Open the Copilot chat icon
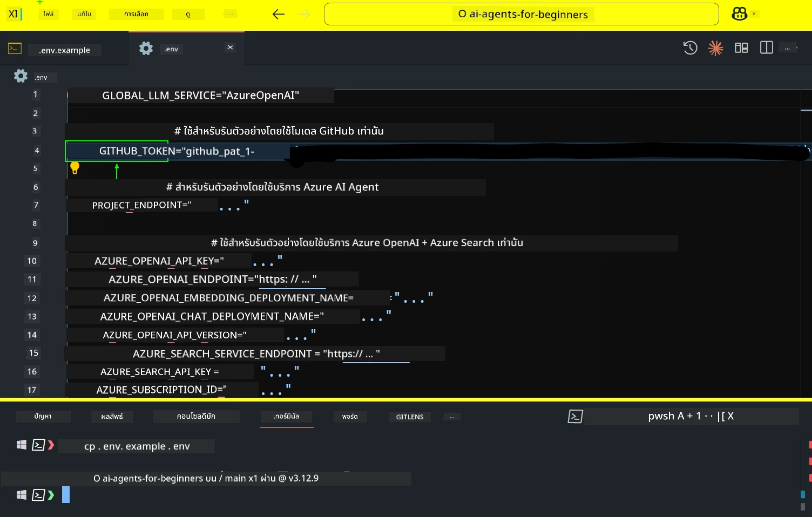This screenshot has width=812, height=517. tap(739, 14)
